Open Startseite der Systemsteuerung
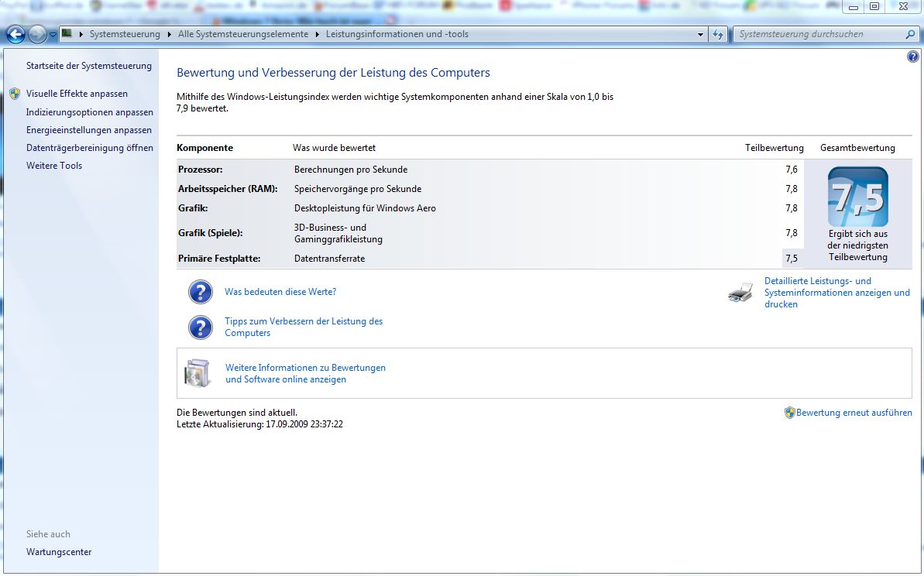Image resolution: width=924 pixels, height=576 pixels. [x=89, y=66]
